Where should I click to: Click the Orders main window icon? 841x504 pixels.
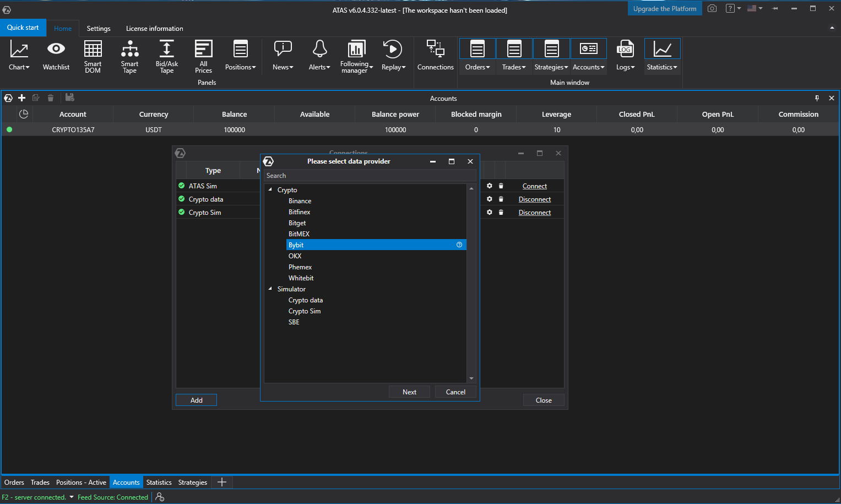[x=478, y=49]
